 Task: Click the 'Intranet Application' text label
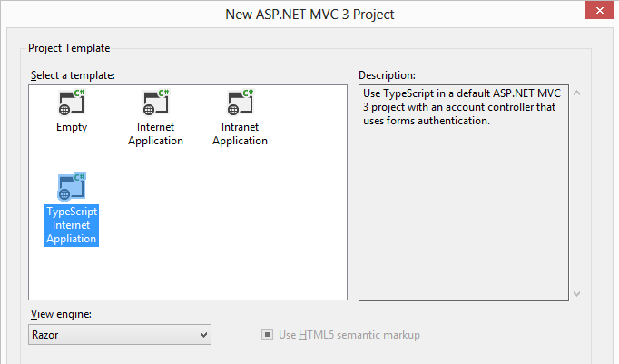pos(240,134)
